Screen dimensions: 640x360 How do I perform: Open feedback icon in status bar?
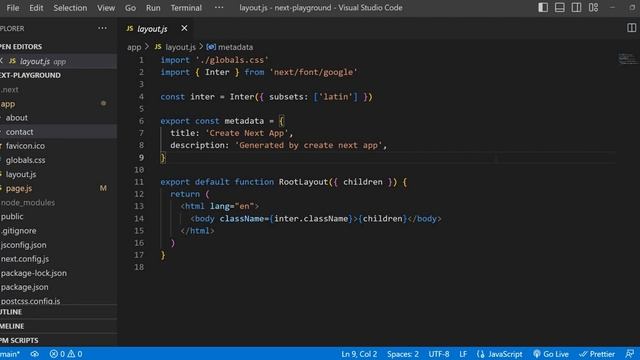(630, 354)
